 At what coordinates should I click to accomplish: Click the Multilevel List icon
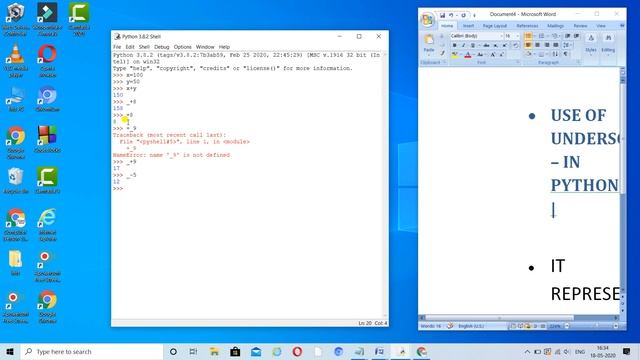[555, 36]
